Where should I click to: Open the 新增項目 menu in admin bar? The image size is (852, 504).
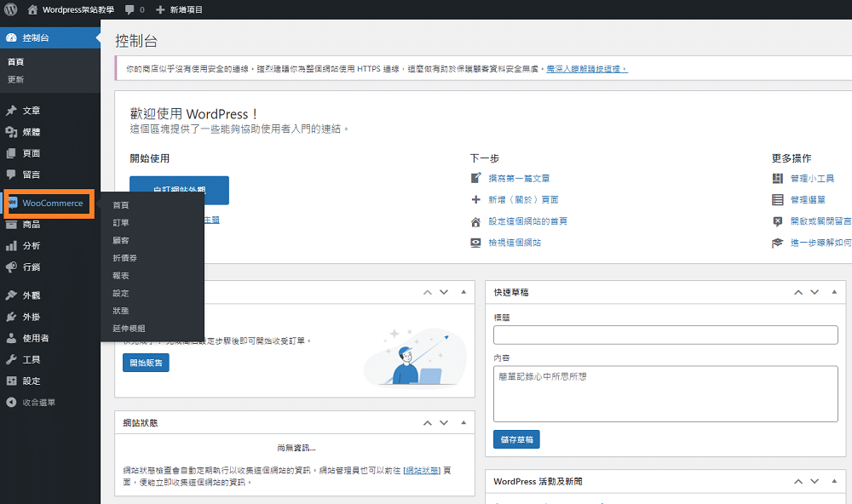pos(179,9)
